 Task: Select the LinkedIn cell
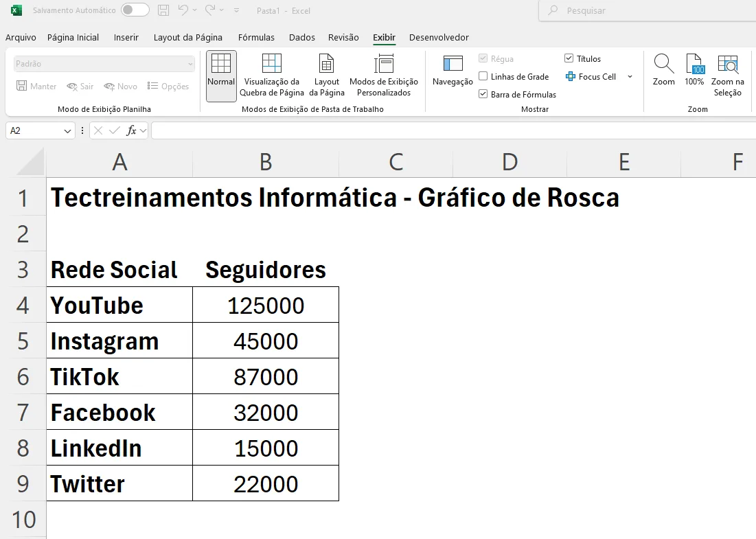tap(119, 448)
